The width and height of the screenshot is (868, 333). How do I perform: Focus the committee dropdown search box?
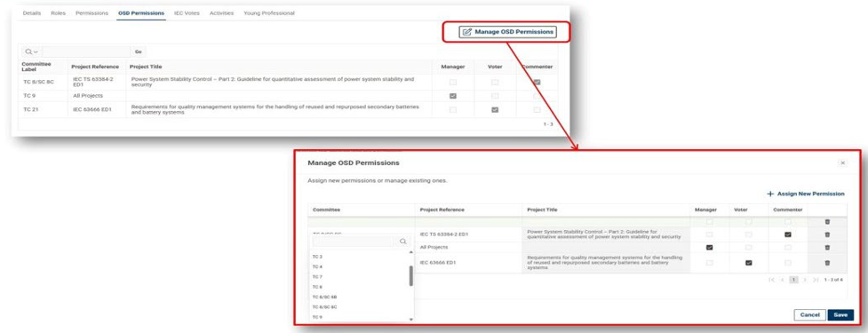354,242
